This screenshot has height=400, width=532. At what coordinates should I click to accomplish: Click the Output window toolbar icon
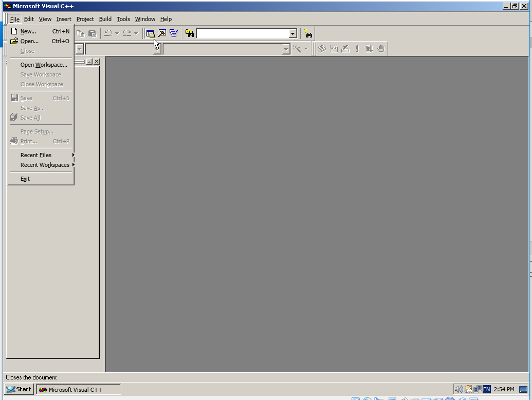(162, 33)
